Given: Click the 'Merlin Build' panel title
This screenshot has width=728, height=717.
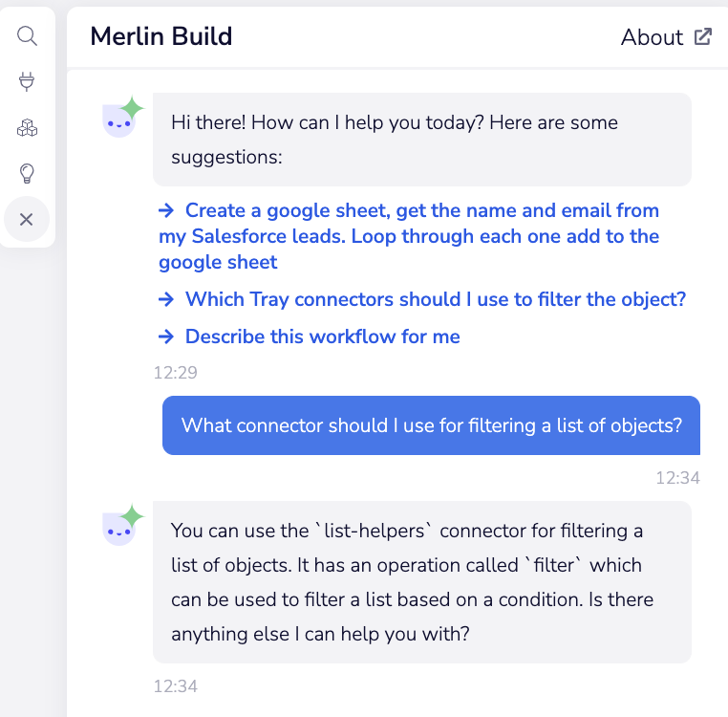Looking at the screenshot, I should click(161, 37).
